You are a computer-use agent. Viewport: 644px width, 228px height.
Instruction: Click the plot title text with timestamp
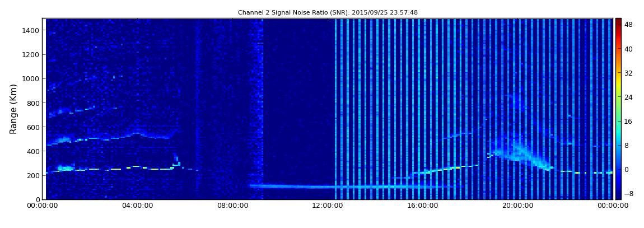328,13
